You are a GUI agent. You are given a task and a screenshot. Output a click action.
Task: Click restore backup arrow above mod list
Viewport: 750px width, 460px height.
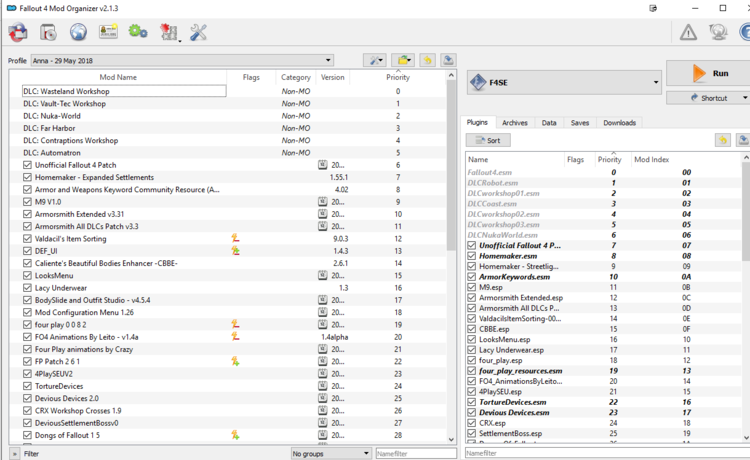[427, 60]
